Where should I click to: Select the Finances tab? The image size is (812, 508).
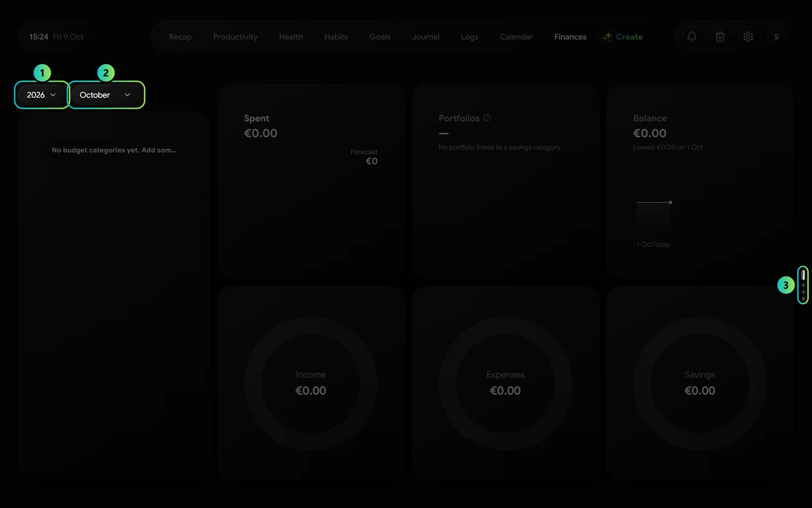point(570,37)
